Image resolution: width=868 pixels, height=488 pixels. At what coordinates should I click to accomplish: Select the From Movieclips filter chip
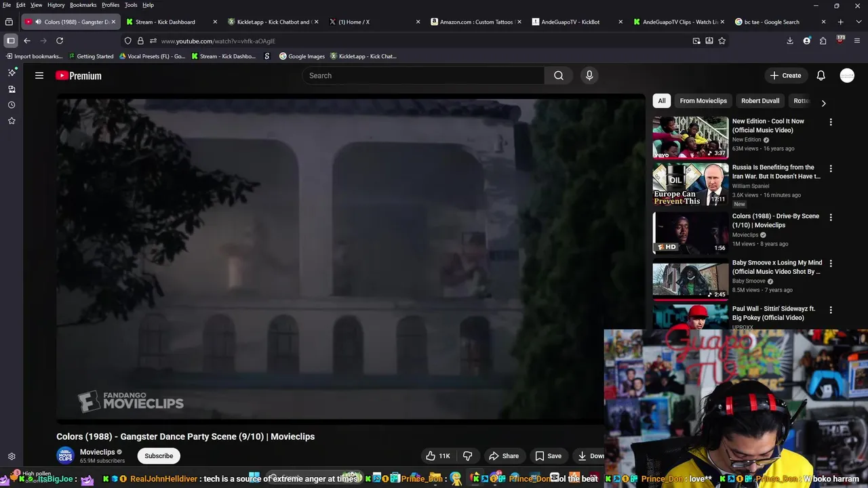(x=703, y=101)
